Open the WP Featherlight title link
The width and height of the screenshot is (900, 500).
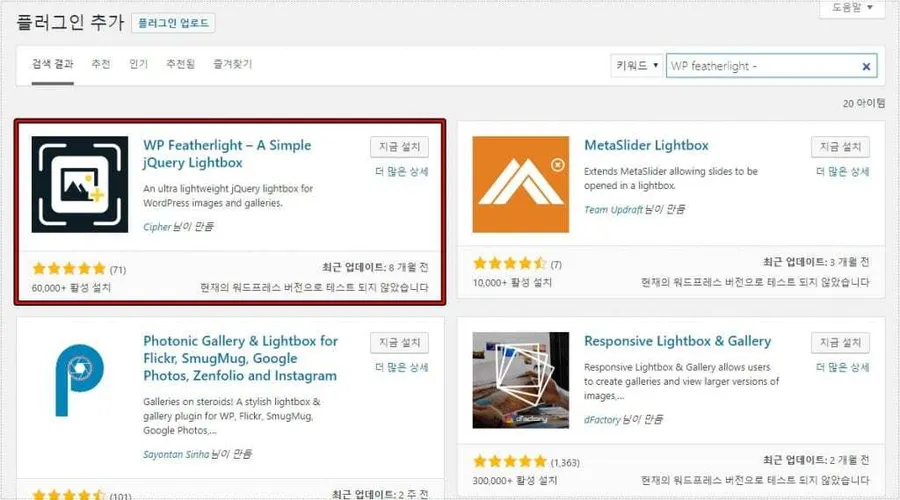tap(227, 154)
